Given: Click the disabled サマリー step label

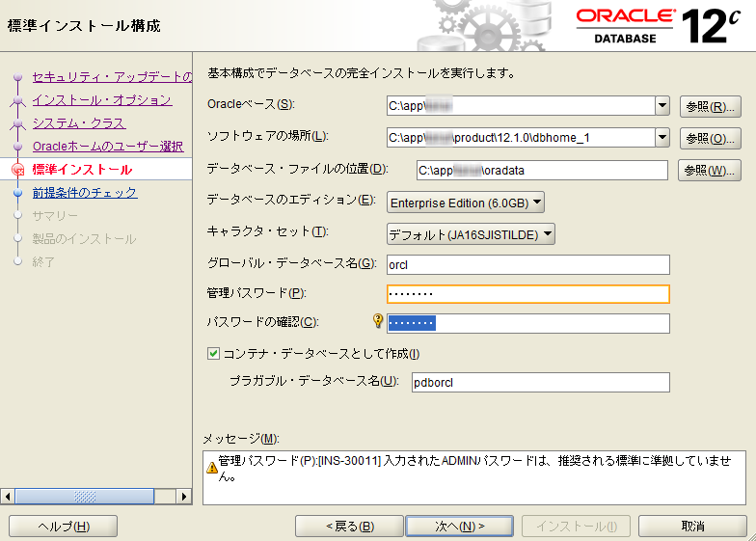Looking at the screenshot, I should pyautogui.click(x=55, y=216).
